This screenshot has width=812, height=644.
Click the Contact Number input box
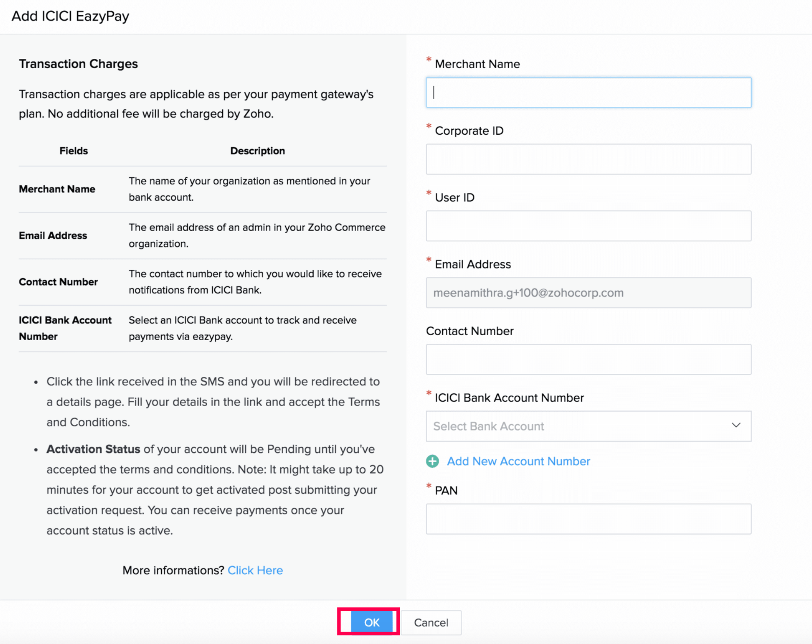pos(588,359)
